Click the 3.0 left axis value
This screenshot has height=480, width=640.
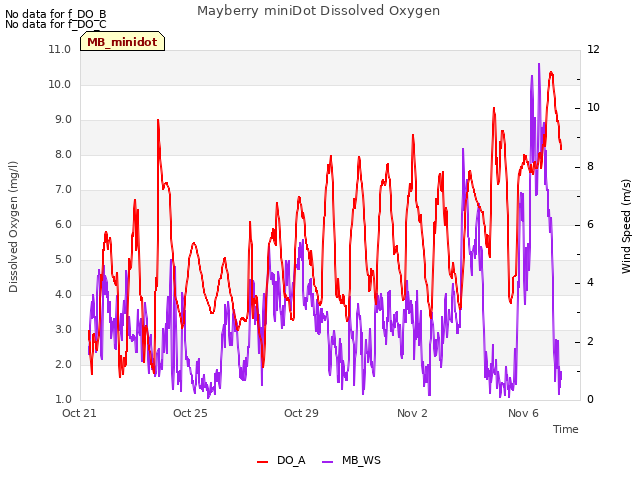pyautogui.click(x=63, y=330)
